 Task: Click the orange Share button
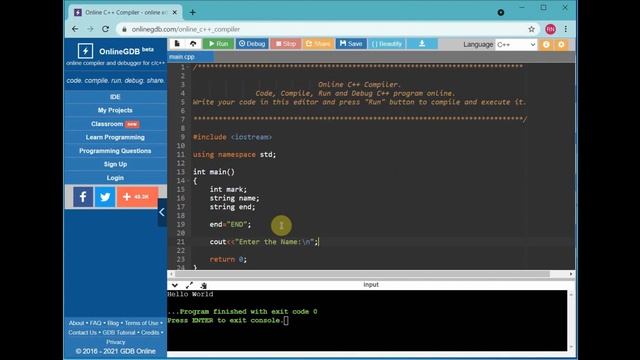(318, 44)
